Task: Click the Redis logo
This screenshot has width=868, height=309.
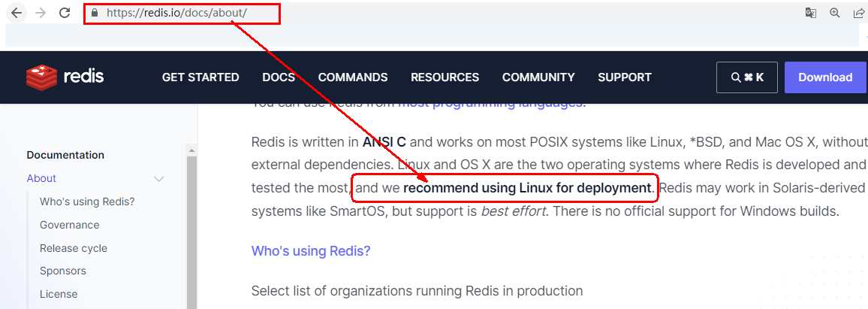Action: (x=65, y=77)
